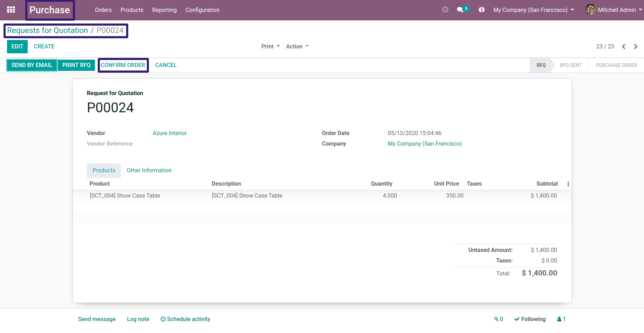Click the Purchase app title

coord(50,10)
